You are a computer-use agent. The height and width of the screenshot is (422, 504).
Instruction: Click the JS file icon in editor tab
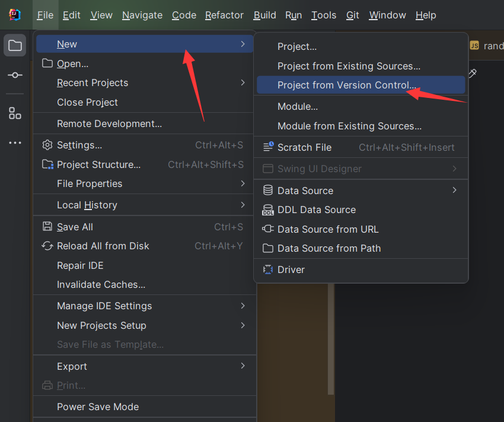point(474,45)
